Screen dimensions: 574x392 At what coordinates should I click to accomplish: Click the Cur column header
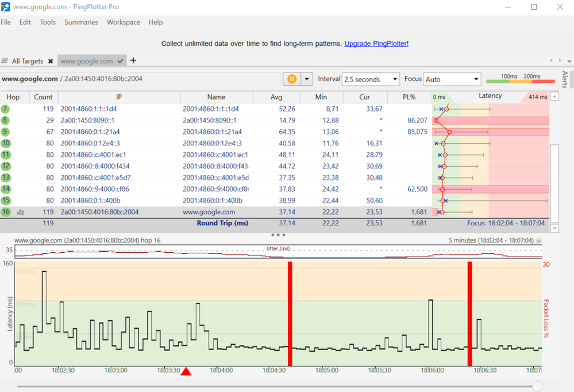coord(365,97)
